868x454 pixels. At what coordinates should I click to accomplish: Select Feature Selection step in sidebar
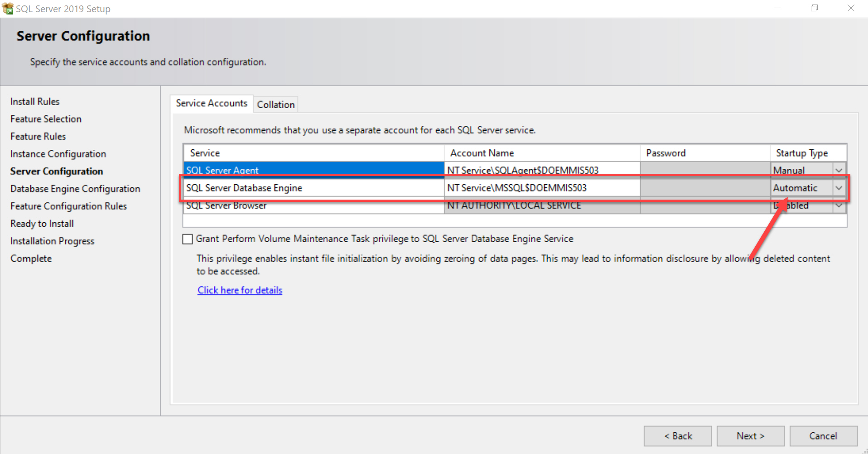[46, 119]
